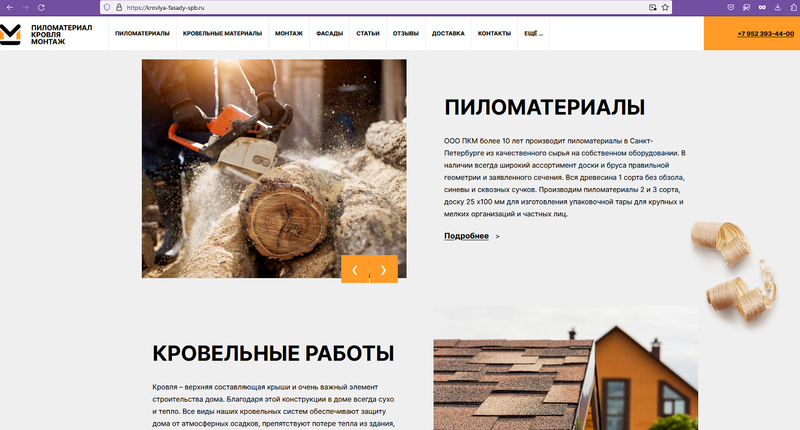This screenshot has height=430, width=800.
Task: Open the ОТЗЫВЫ menu item
Action: (x=406, y=33)
